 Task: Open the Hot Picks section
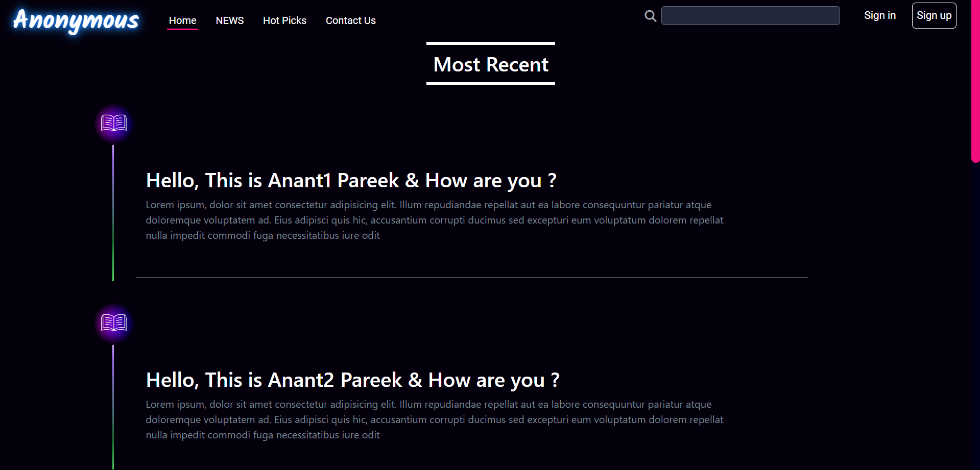284,20
